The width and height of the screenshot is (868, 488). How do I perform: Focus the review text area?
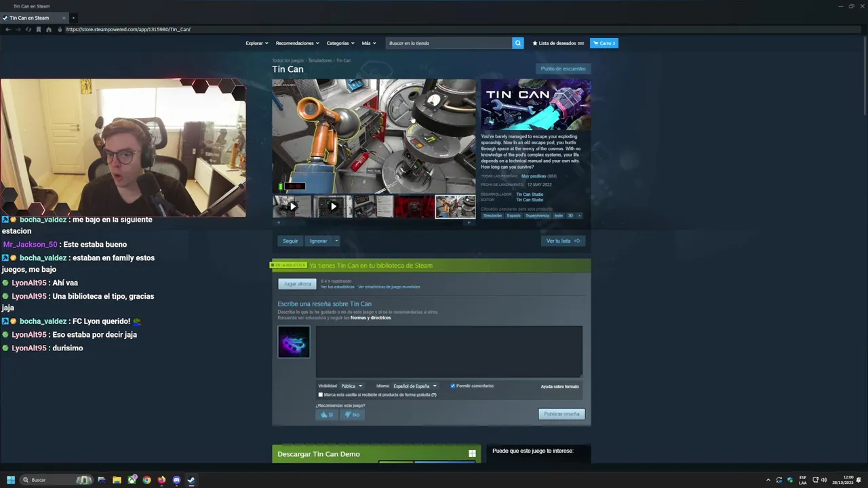click(x=449, y=352)
